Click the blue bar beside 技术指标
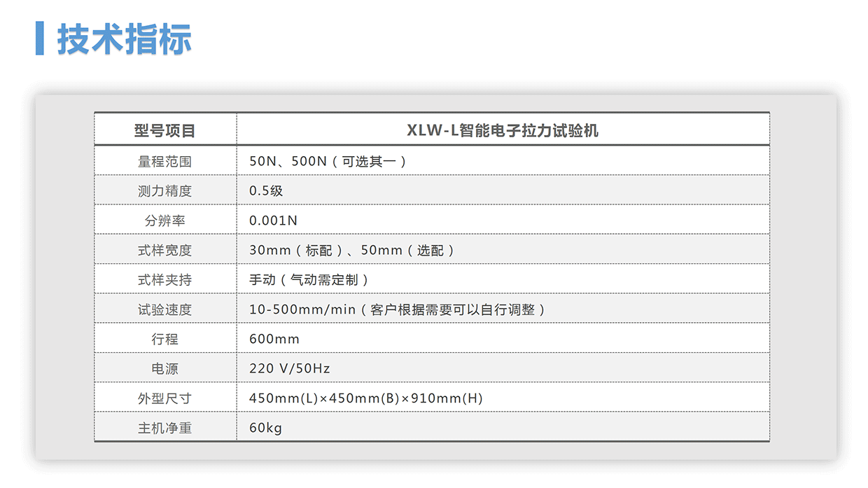868x488 pixels. click(x=40, y=39)
